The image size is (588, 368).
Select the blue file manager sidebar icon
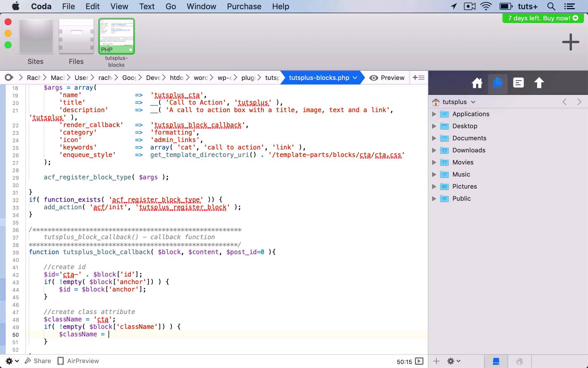click(x=498, y=83)
